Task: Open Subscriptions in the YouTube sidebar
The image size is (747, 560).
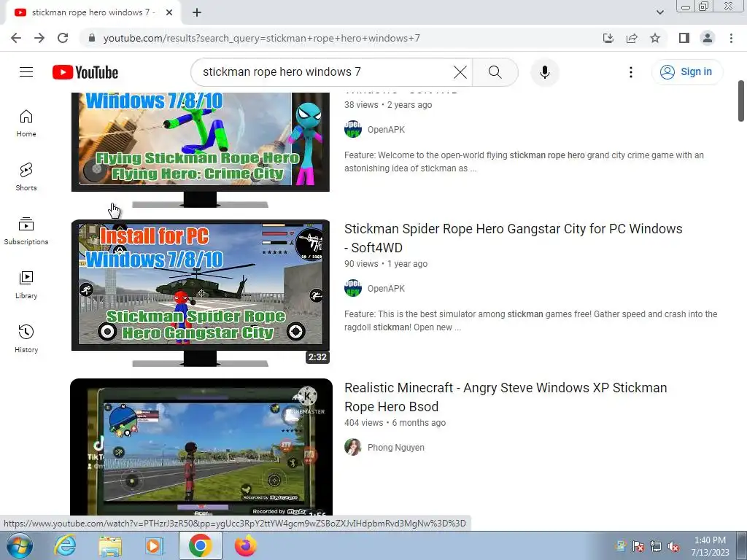Action: point(26,231)
